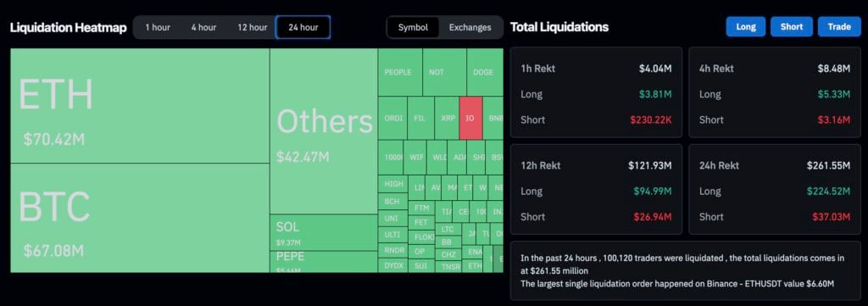Click the 12h Short $26.94M value
Viewport: 868px width, 306px height.
653,217
